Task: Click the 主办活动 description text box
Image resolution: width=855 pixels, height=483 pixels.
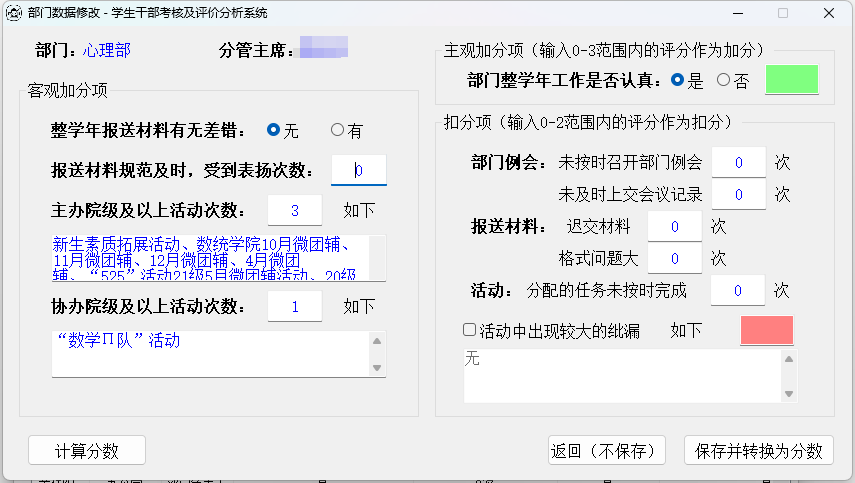Action: pyautogui.click(x=219, y=258)
